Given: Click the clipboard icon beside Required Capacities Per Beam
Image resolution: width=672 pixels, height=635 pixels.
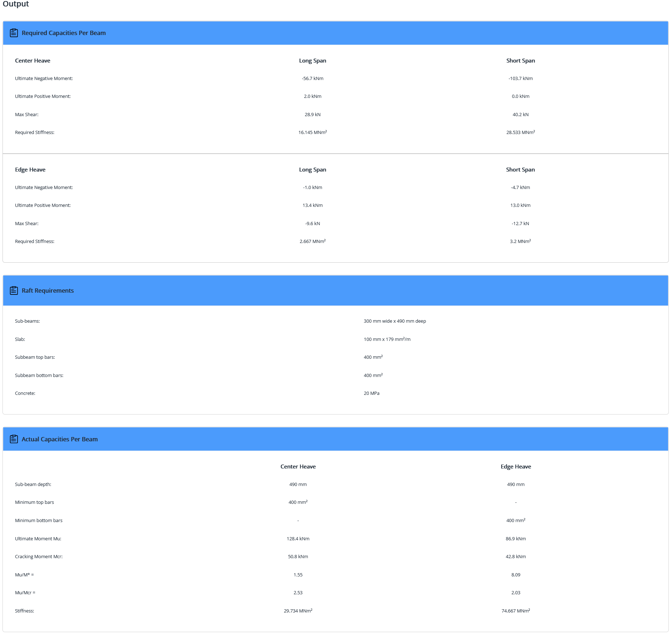Looking at the screenshot, I should [14, 33].
